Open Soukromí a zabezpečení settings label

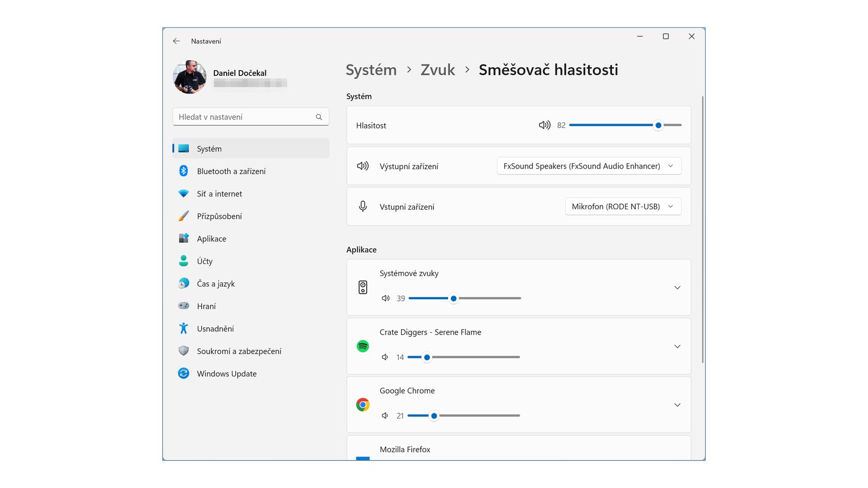pyautogui.click(x=239, y=351)
